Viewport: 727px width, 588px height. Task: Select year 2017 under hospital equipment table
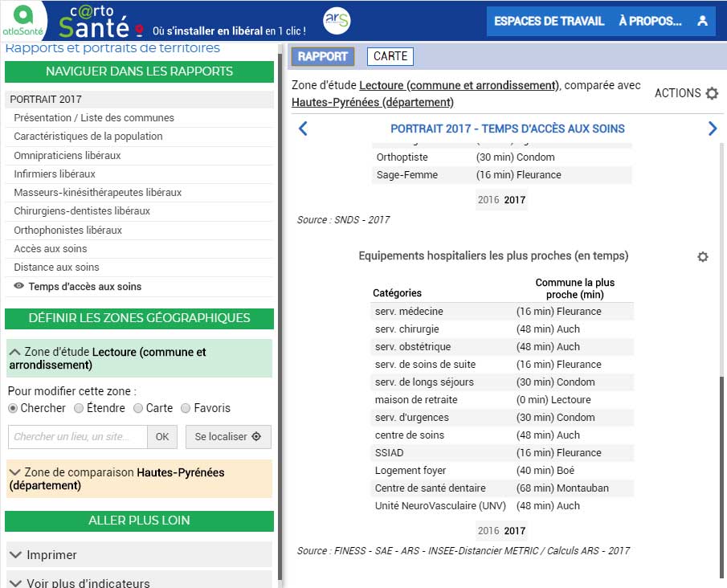point(515,531)
